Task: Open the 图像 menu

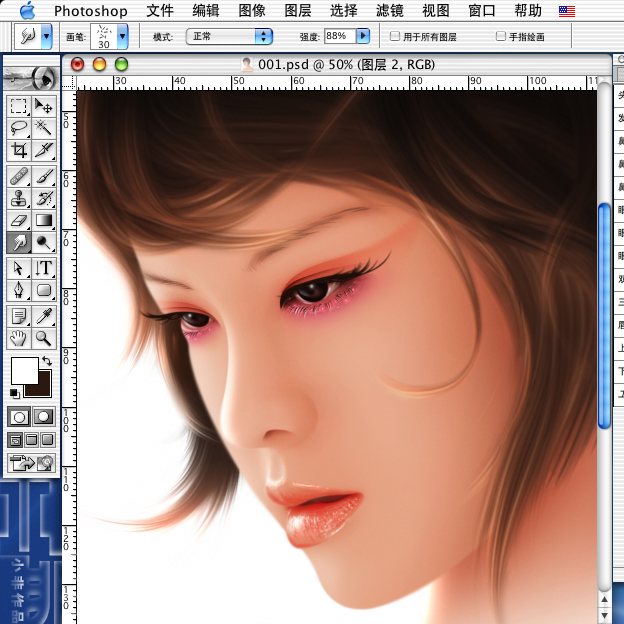Action: coord(252,11)
